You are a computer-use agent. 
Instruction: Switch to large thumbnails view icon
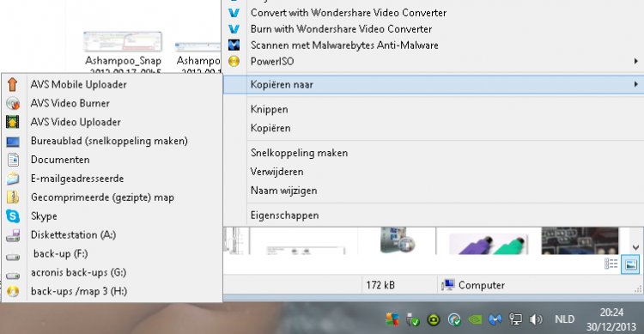630,264
